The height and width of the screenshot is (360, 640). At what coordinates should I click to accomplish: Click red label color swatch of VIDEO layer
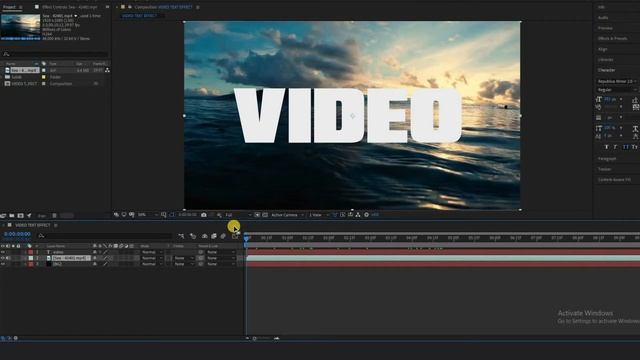point(31,252)
